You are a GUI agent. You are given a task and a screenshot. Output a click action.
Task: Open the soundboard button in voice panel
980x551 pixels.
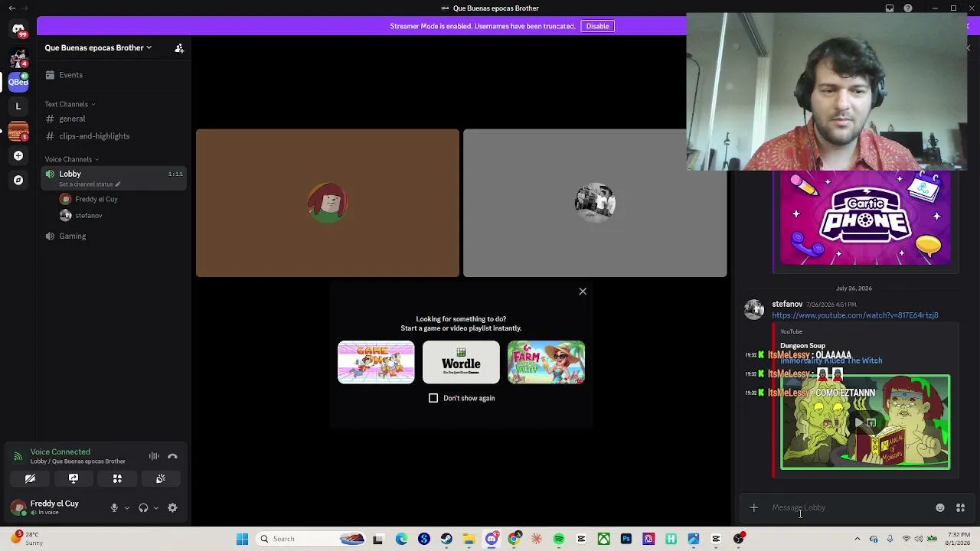coord(161,478)
